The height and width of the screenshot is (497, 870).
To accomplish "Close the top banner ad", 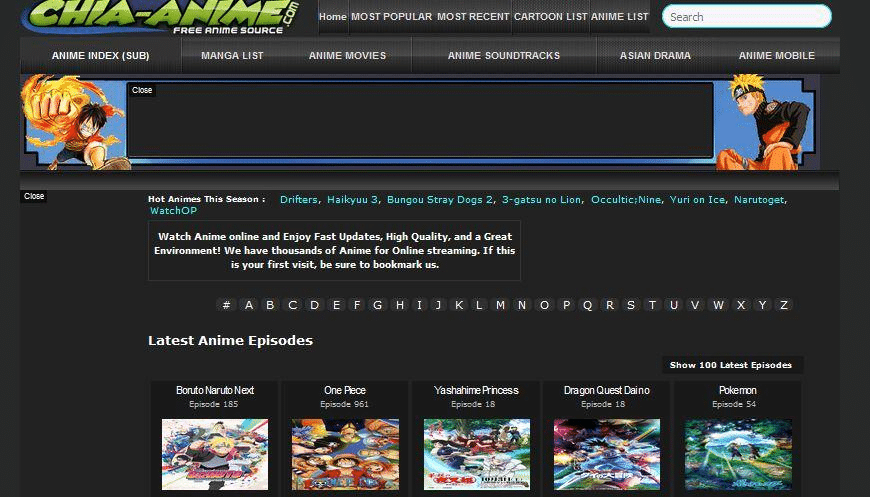I will (142, 90).
